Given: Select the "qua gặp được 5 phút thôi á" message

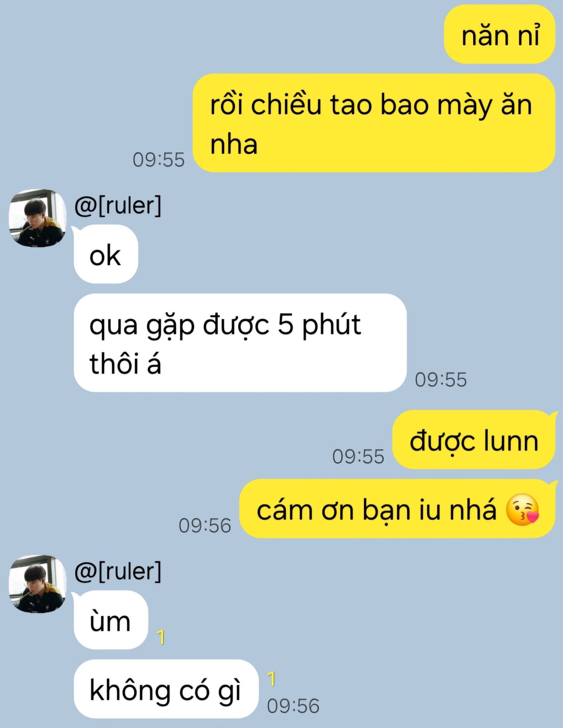Looking at the screenshot, I should pyautogui.click(x=240, y=343).
